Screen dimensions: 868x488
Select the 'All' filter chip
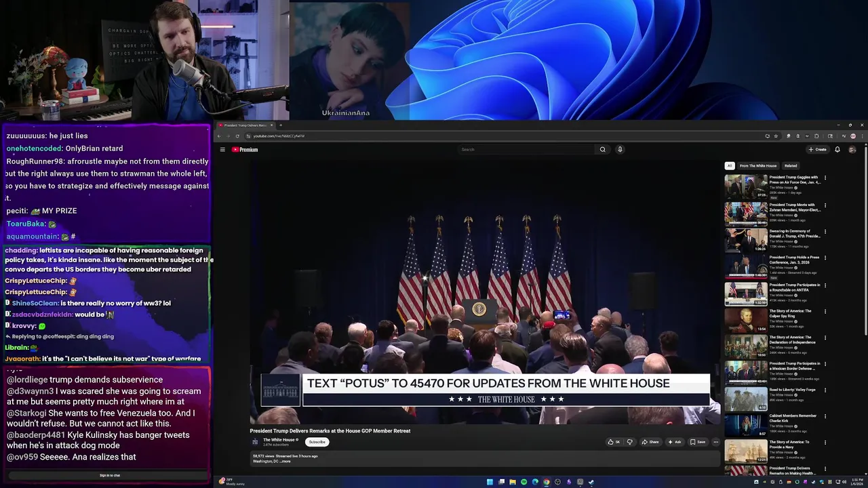coord(730,166)
